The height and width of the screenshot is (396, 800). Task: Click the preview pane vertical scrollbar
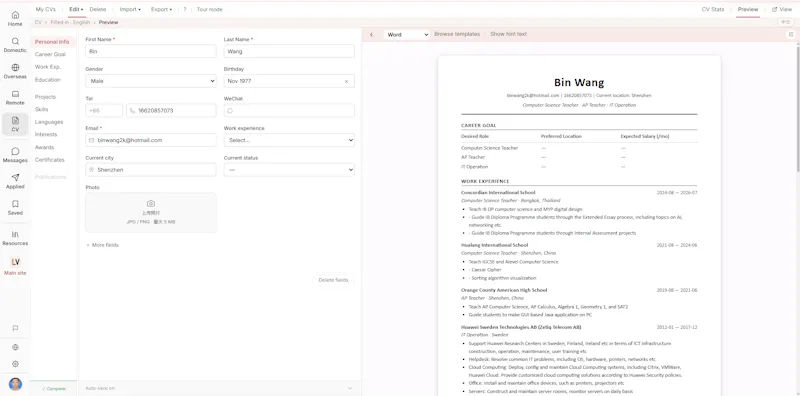(x=798, y=110)
